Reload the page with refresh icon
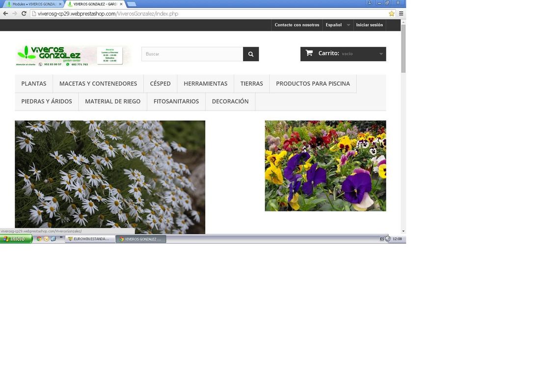 pos(24,14)
